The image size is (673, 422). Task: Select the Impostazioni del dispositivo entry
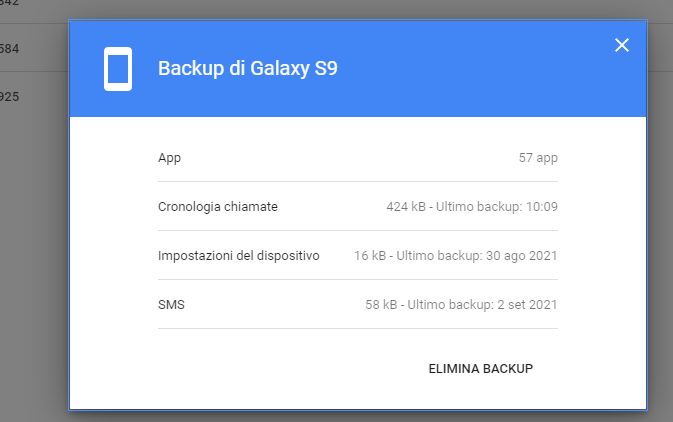239,256
